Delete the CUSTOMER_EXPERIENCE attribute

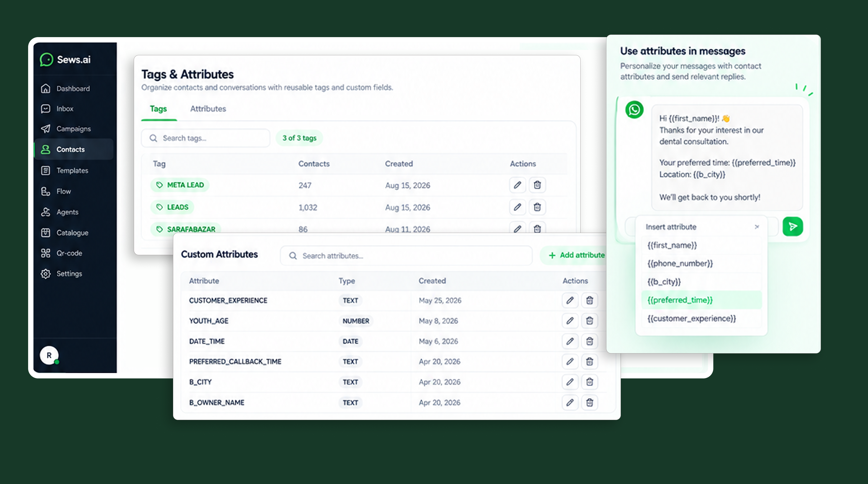coord(589,300)
